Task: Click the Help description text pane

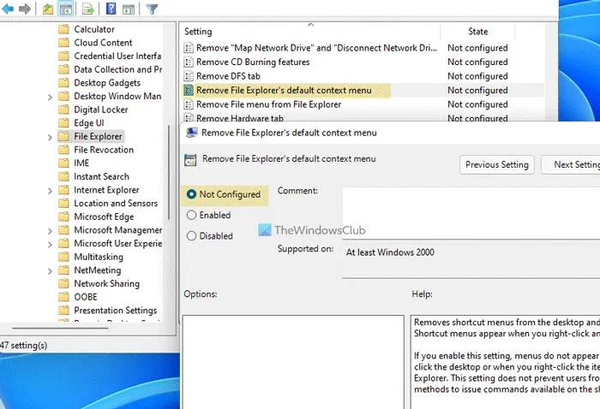Action: [505, 362]
